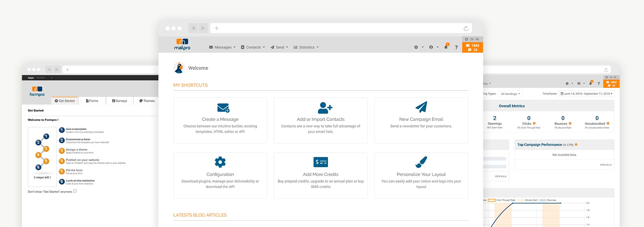This screenshot has width=644, height=227.
Task: Select the Themes tab in Formpro
Action: point(147,101)
